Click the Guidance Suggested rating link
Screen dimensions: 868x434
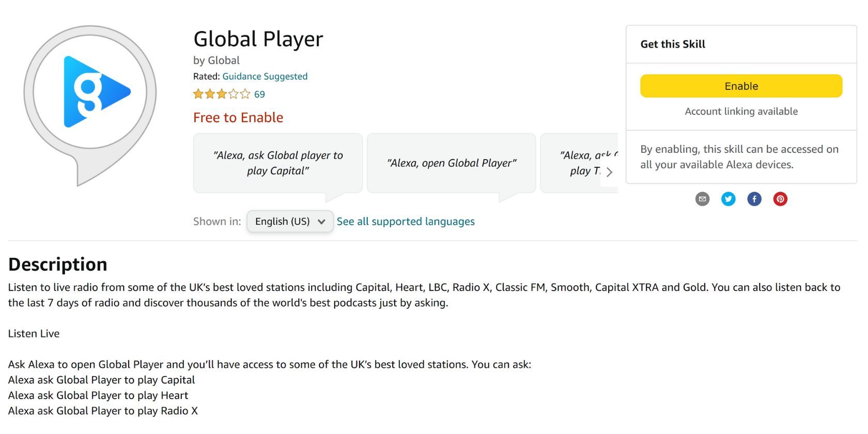[265, 76]
